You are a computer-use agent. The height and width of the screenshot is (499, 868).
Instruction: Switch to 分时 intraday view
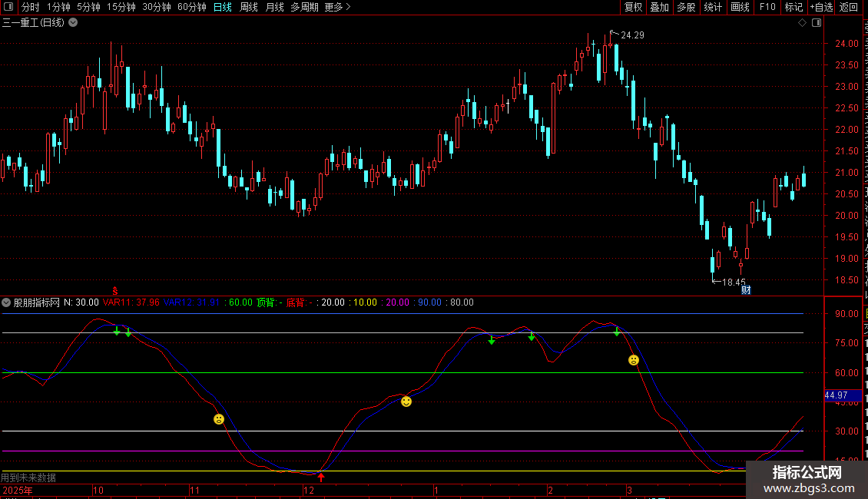click(x=30, y=7)
